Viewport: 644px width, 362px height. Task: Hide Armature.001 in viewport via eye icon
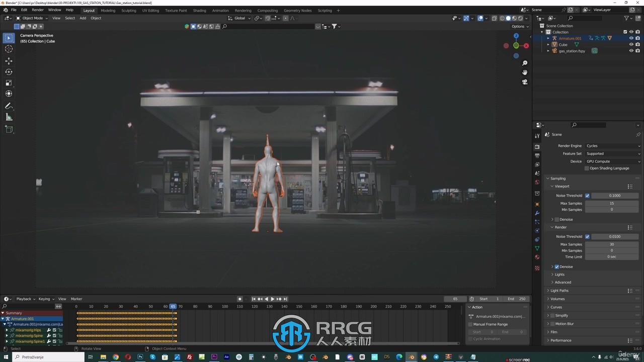coord(631,38)
